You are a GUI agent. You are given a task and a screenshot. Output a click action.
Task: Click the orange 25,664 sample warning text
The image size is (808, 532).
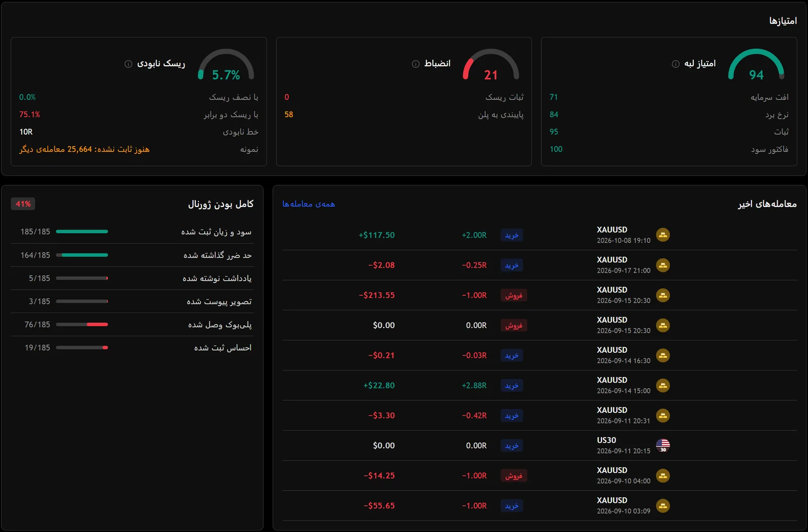(x=84, y=149)
